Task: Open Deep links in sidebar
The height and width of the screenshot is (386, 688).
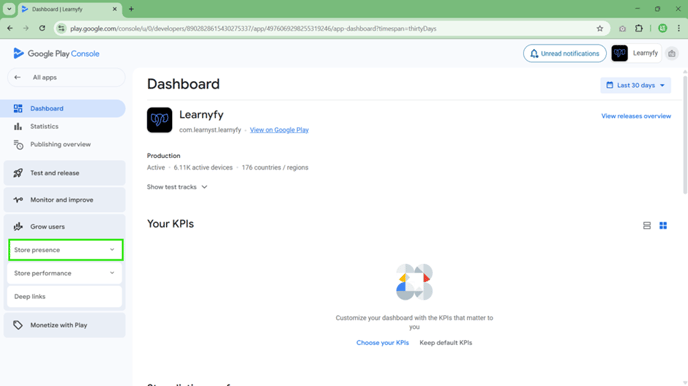Action: [64, 297]
